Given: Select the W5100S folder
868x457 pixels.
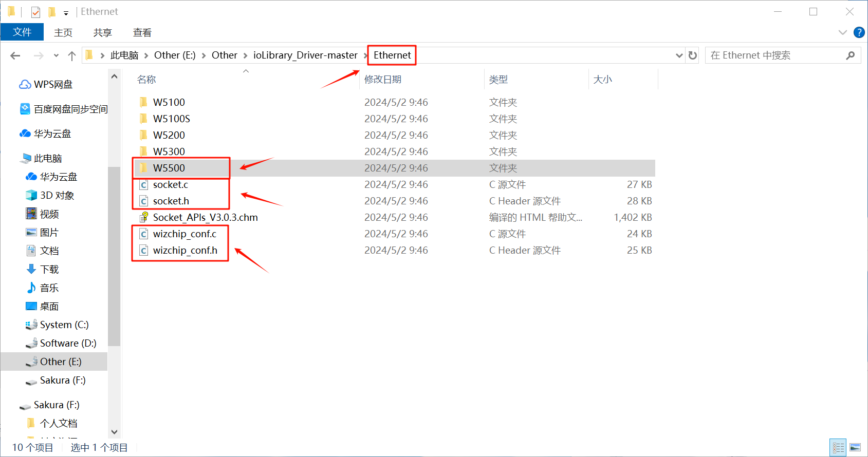Looking at the screenshot, I should [171, 119].
